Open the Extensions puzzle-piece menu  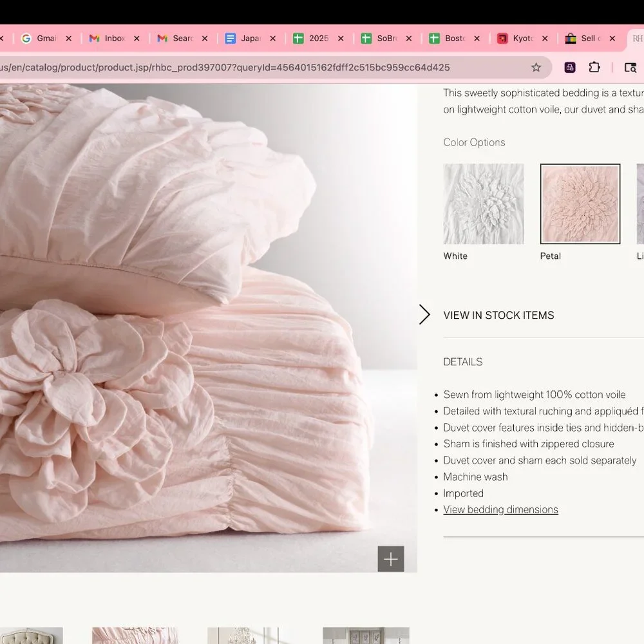coord(594,68)
